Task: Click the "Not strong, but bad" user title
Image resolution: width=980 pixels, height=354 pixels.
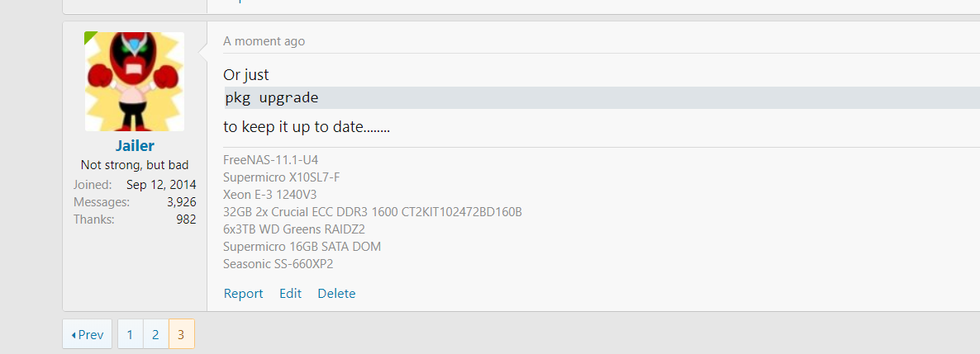Action: [135, 165]
